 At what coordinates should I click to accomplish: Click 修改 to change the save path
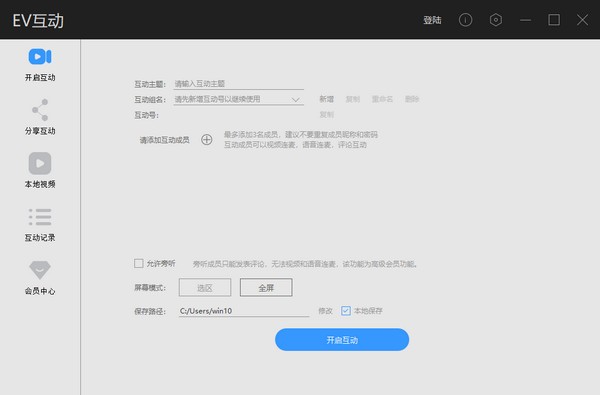pos(325,311)
